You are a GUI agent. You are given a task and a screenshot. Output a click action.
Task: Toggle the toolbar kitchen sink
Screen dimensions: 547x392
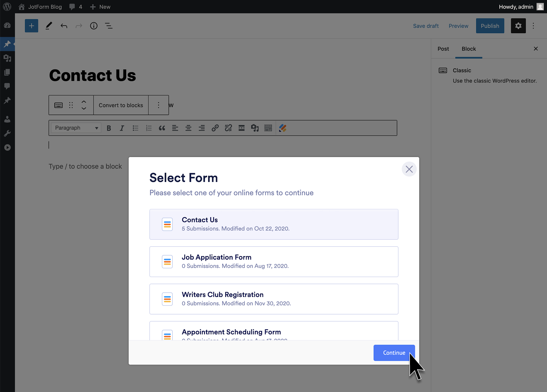268,128
